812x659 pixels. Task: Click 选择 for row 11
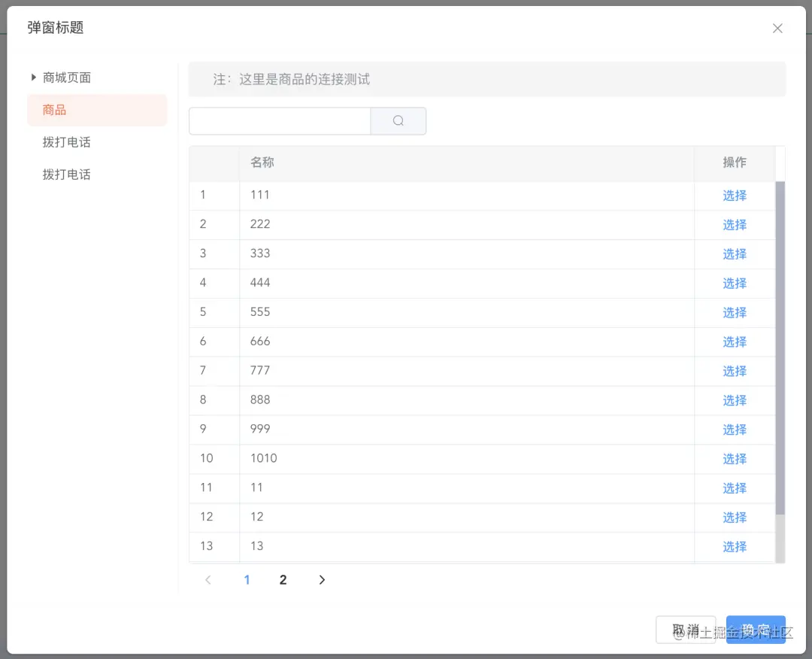[x=735, y=488]
